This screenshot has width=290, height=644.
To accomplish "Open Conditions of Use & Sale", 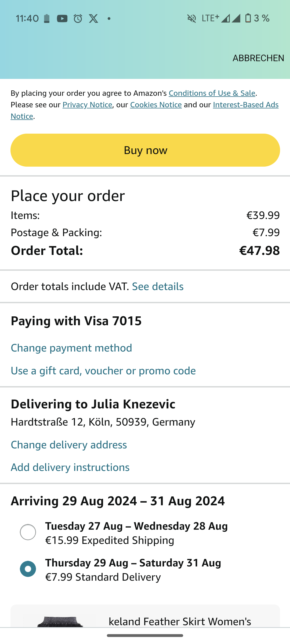I will (212, 93).
